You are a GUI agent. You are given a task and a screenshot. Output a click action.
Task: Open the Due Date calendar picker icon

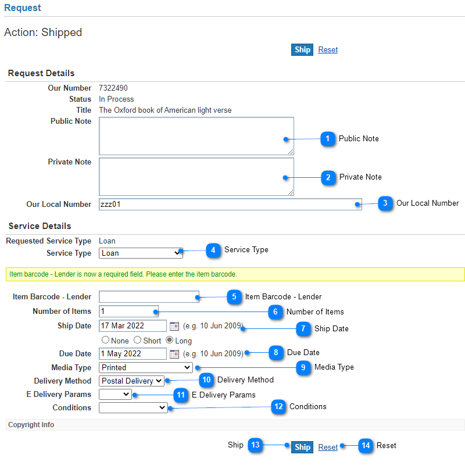click(174, 354)
